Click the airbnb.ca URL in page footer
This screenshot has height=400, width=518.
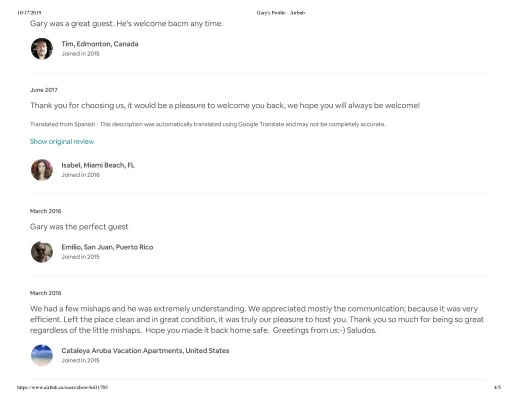tap(62, 387)
